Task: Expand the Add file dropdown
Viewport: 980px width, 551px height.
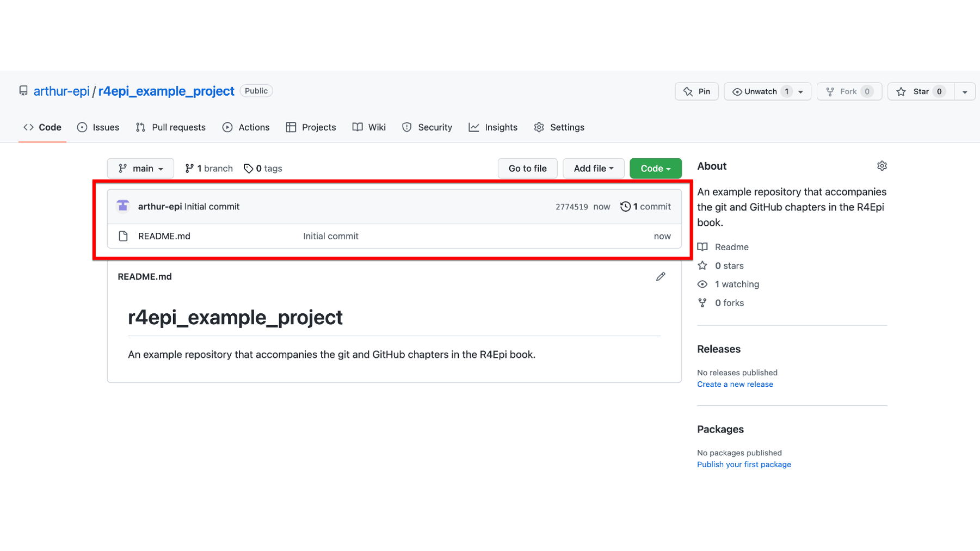Action: pos(594,169)
